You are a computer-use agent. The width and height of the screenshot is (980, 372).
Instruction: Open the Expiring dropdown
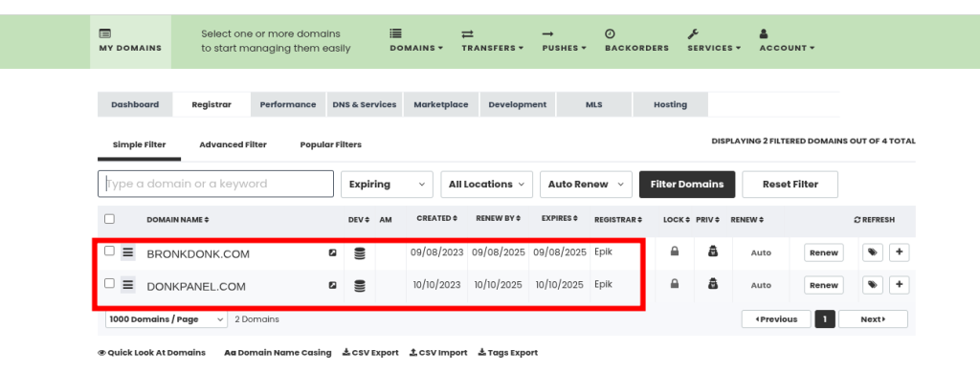(387, 185)
